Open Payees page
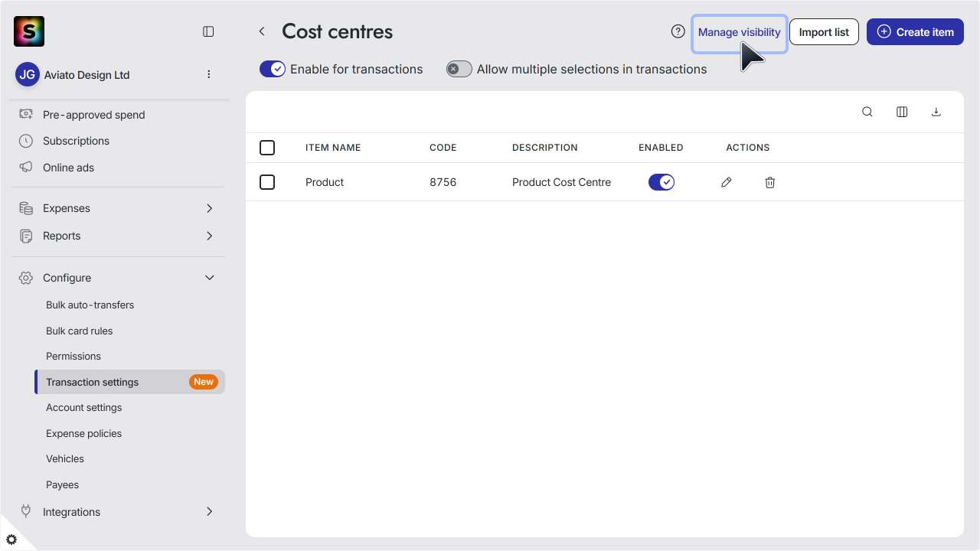The height and width of the screenshot is (551, 980). pos(62,484)
